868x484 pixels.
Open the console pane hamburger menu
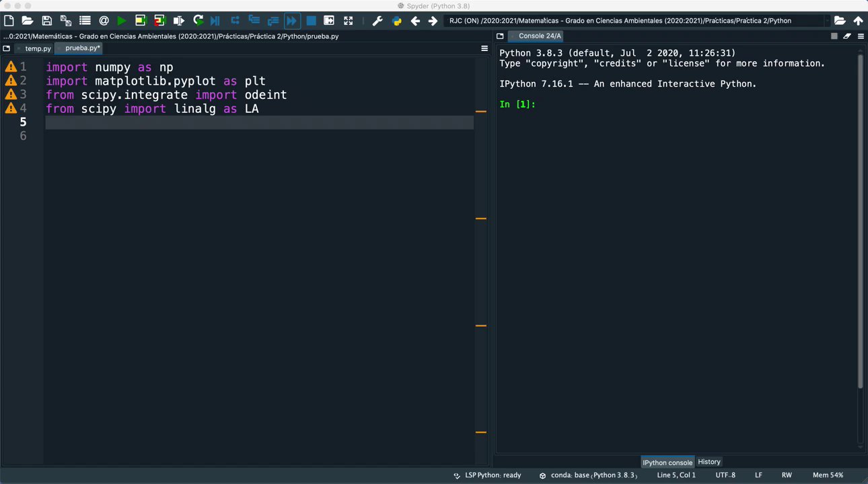861,36
